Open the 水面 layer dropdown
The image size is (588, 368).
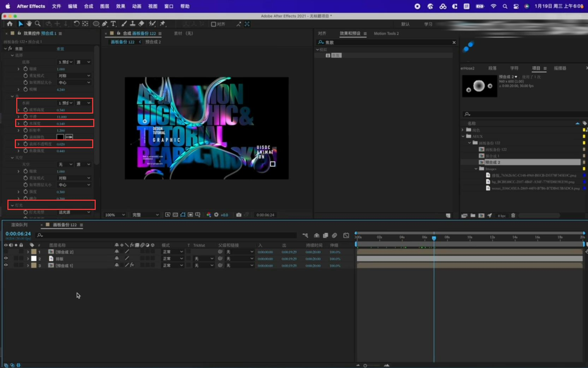(66, 103)
